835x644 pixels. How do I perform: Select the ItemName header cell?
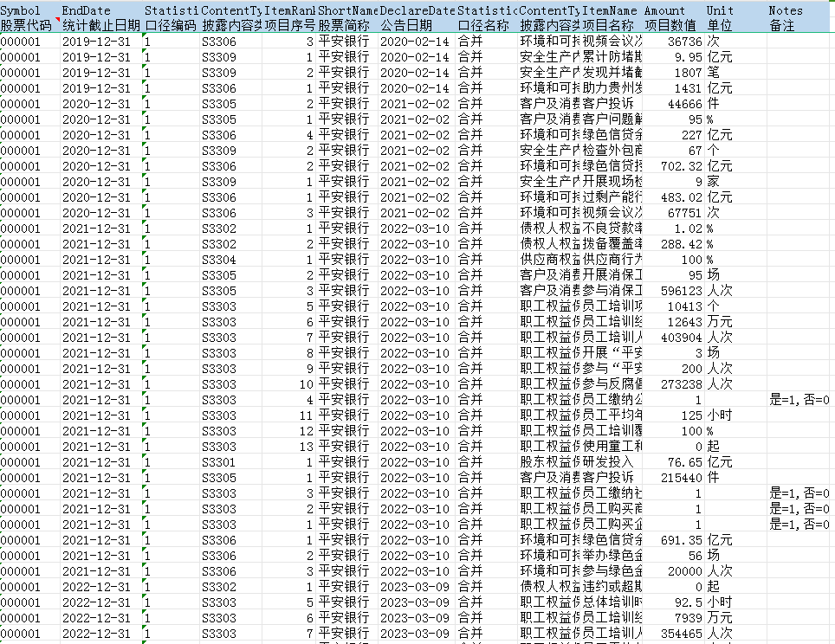(612, 10)
